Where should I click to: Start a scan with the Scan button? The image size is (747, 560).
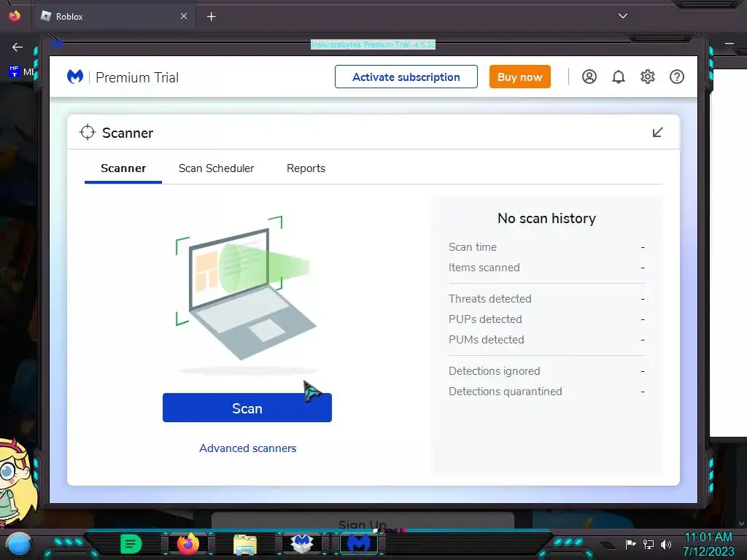click(x=247, y=408)
